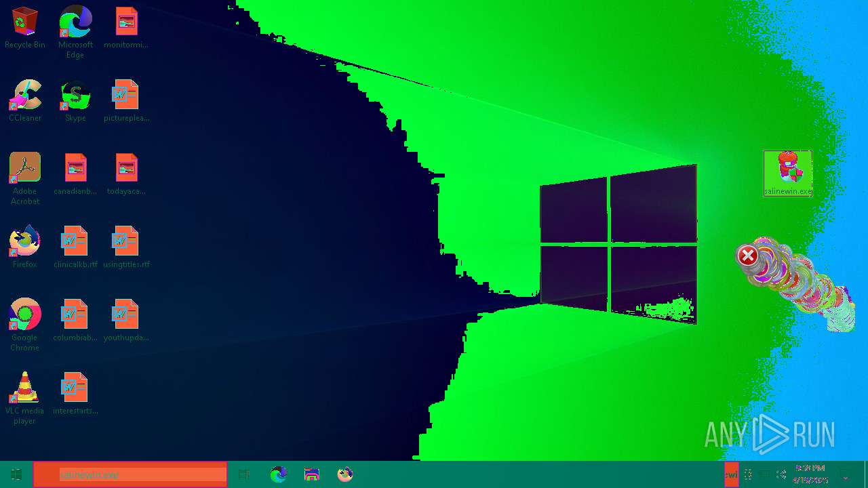Viewport: 868px width, 488px height.
Task: Launch Microsoft Edge from the desktop shortcut
Action: coord(75,32)
